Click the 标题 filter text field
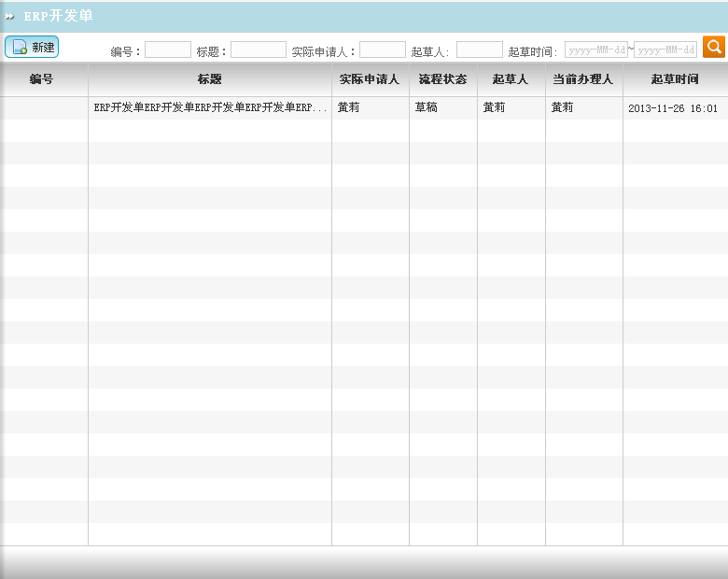 pos(258,49)
